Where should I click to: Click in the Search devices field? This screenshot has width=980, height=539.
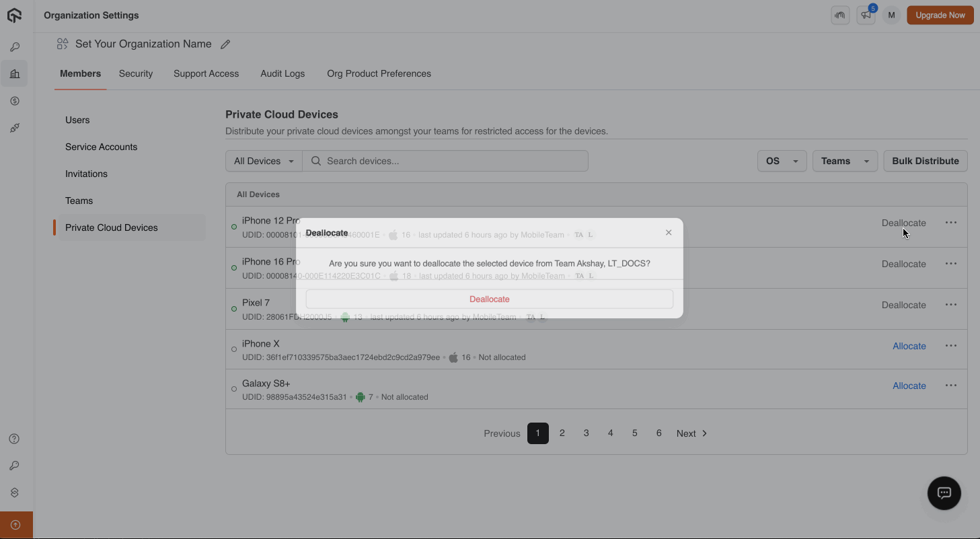pos(451,161)
